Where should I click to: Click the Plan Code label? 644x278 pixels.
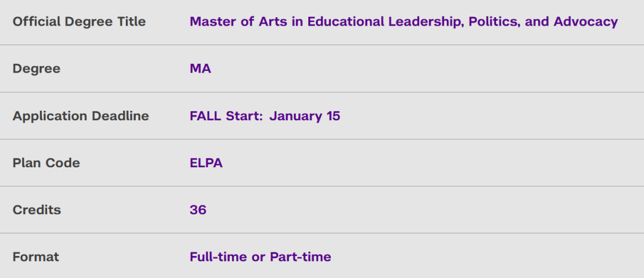click(47, 163)
